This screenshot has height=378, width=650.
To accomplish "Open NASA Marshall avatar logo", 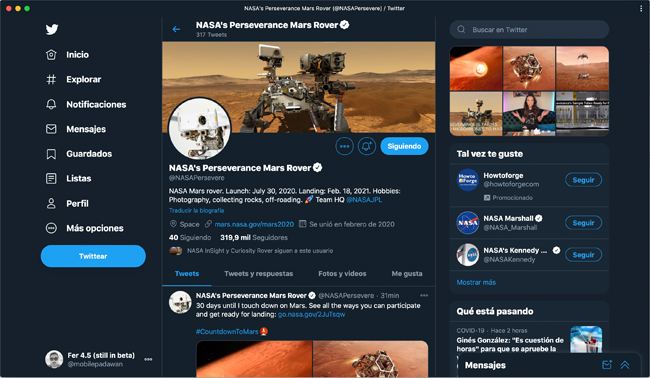I will [x=468, y=223].
